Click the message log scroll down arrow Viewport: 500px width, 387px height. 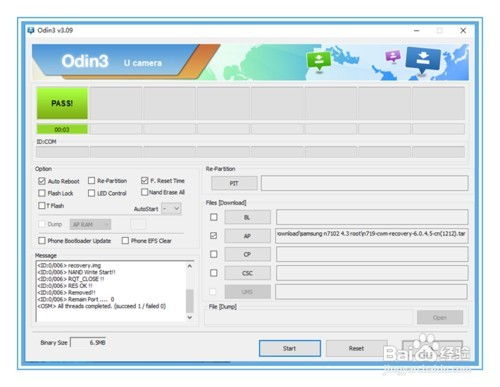click(x=190, y=317)
